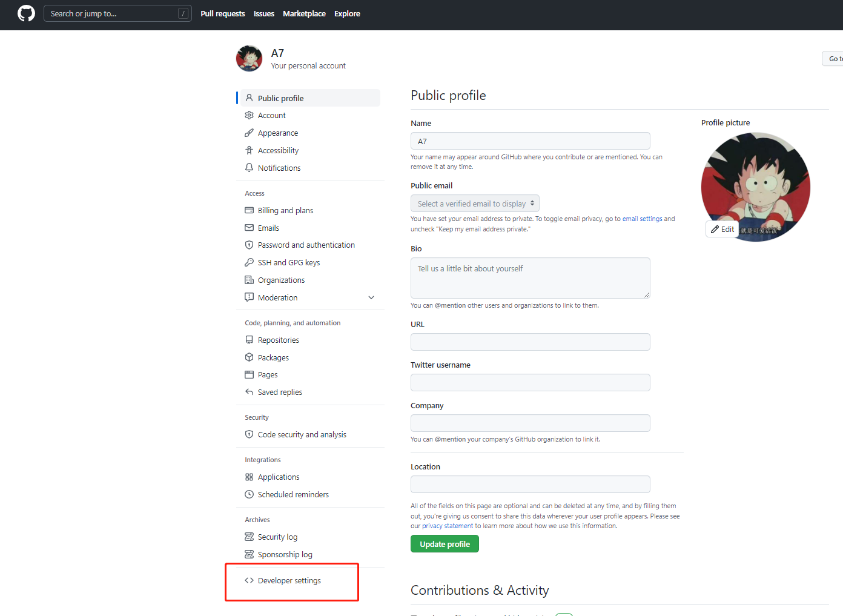
Task: Go to Appearance settings
Action: click(277, 133)
